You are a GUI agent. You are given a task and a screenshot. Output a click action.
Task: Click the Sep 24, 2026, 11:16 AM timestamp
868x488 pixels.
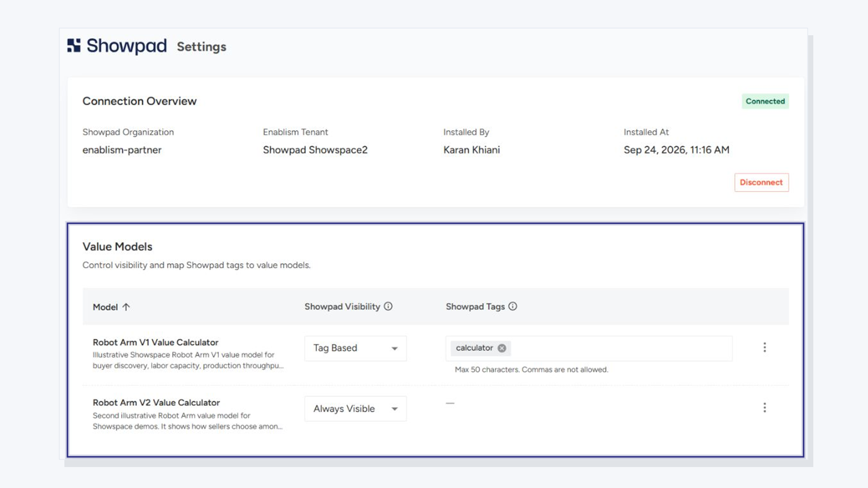coord(676,150)
